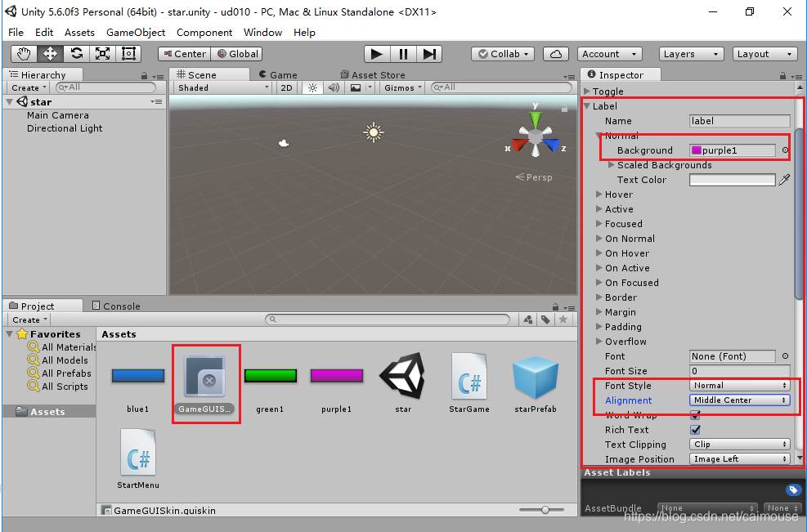
Task: Open object picker for Background field
Action: point(785,150)
